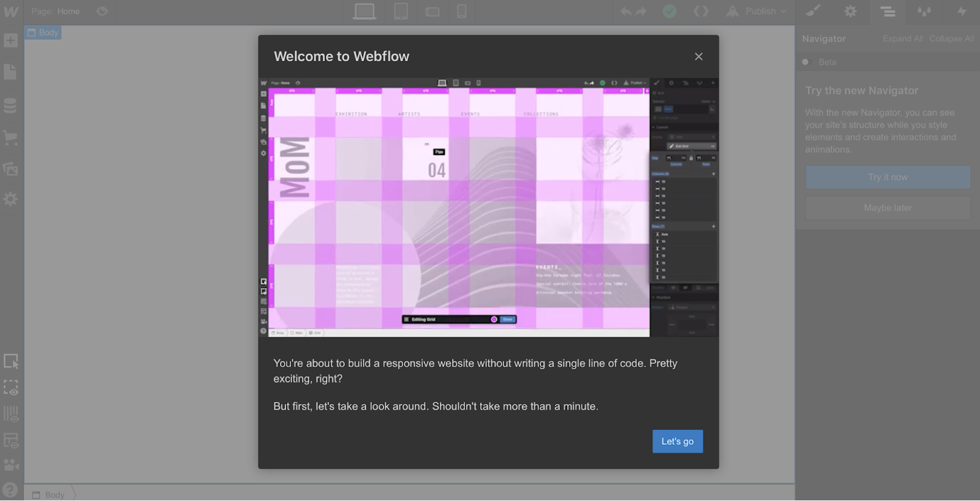Open the video tutorials camera icon
The height and width of the screenshot is (501, 980).
click(11, 465)
